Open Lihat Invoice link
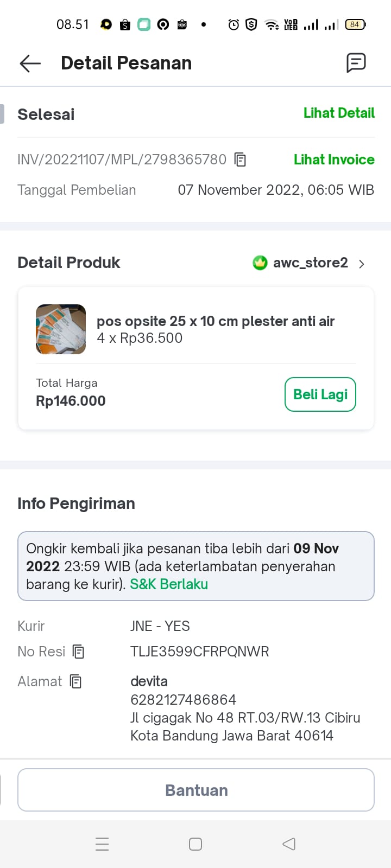The image size is (391, 868). coord(334,159)
